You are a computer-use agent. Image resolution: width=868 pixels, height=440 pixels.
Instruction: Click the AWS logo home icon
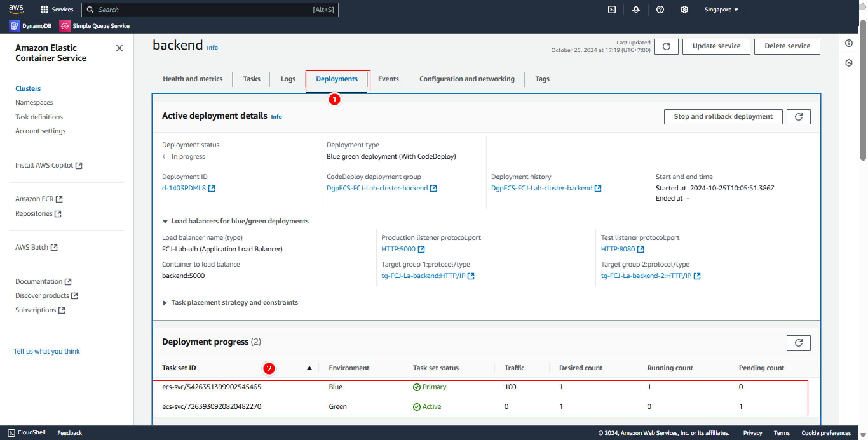click(x=16, y=10)
